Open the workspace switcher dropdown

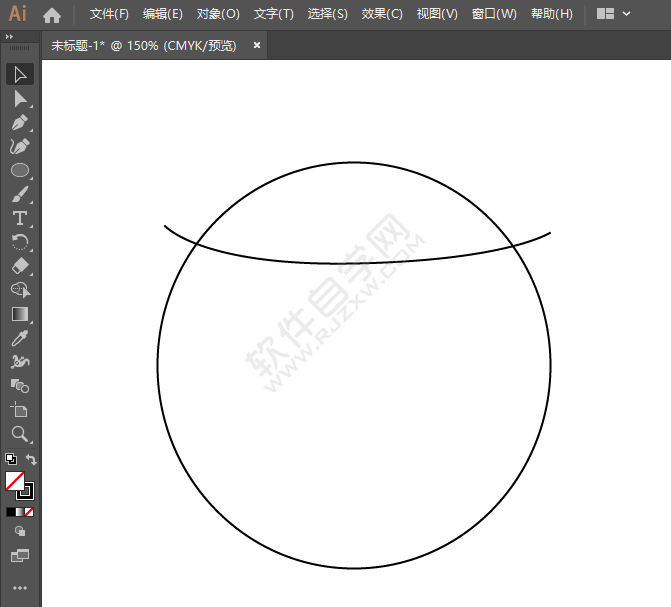pos(614,14)
